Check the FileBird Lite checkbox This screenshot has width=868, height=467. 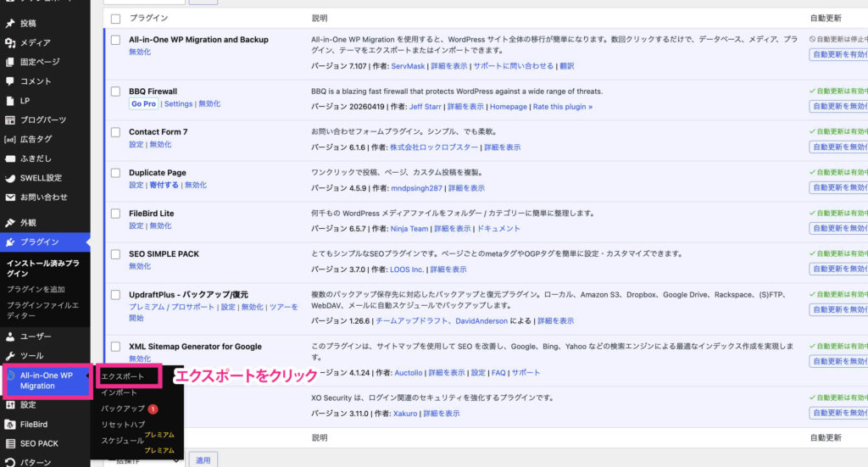[115, 214]
